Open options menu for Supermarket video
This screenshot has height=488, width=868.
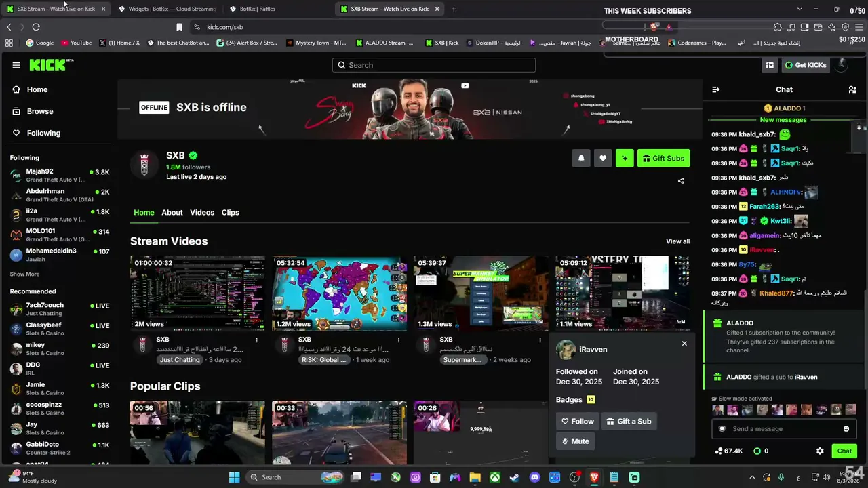click(x=540, y=340)
